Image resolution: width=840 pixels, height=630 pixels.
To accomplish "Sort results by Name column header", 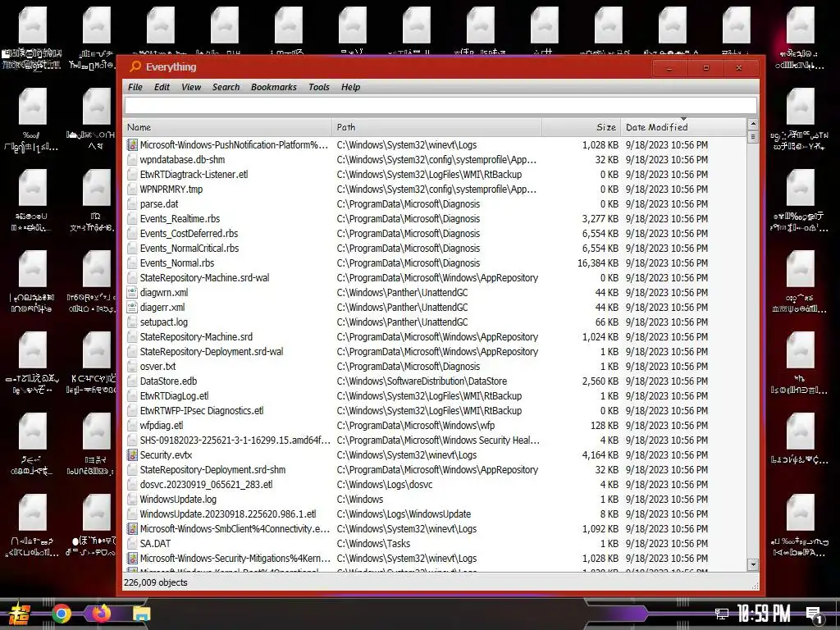I will point(228,127).
